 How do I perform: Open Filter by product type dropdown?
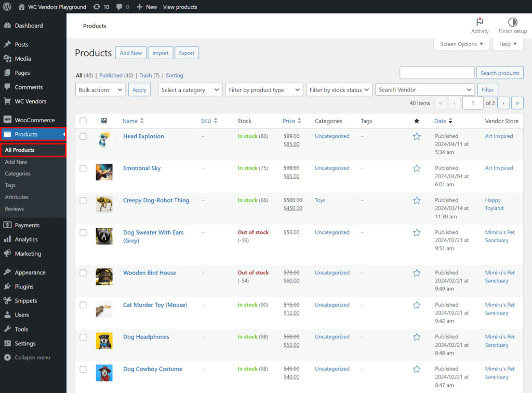(264, 89)
